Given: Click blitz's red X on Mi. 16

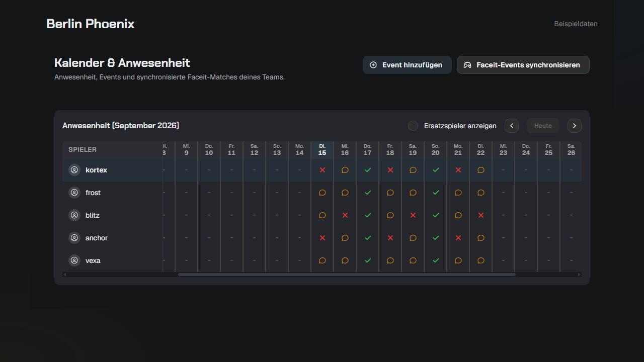Looking at the screenshot, I should pyautogui.click(x=345, y=215).
